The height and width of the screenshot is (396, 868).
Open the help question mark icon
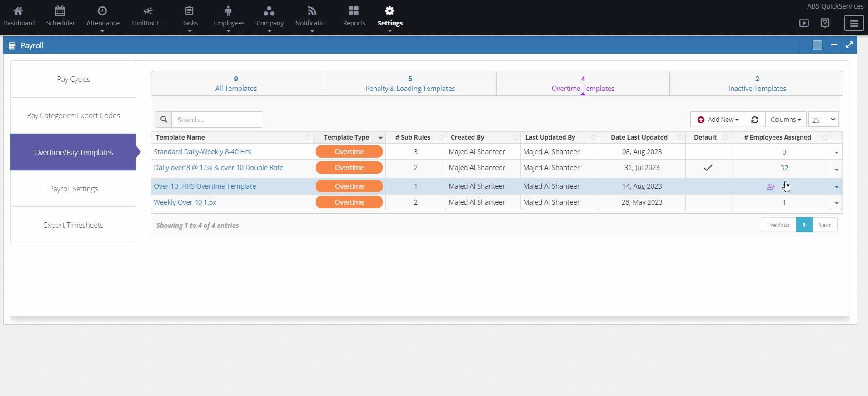tap(825, 23)
